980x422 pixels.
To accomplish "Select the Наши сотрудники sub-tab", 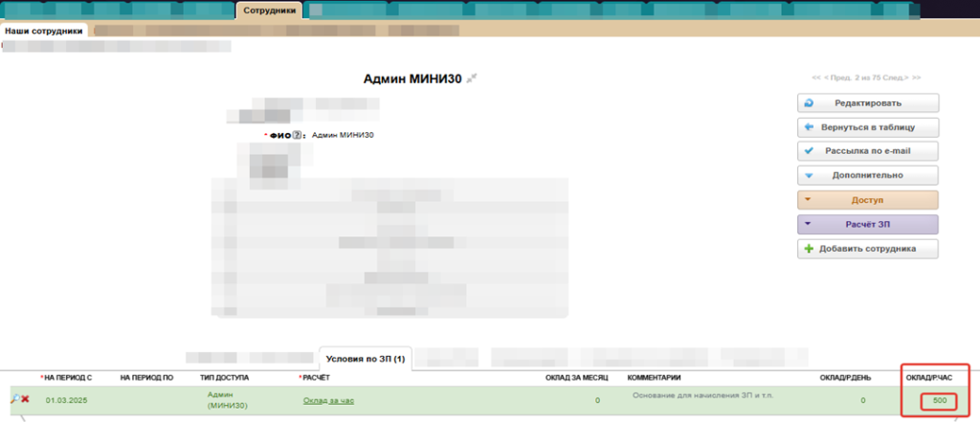I will tap(43, 31).
